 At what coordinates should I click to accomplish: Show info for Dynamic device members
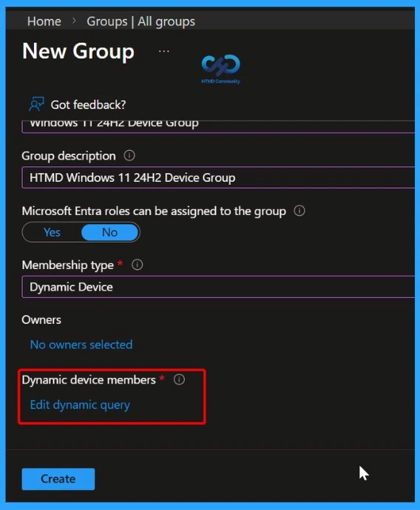179,379
